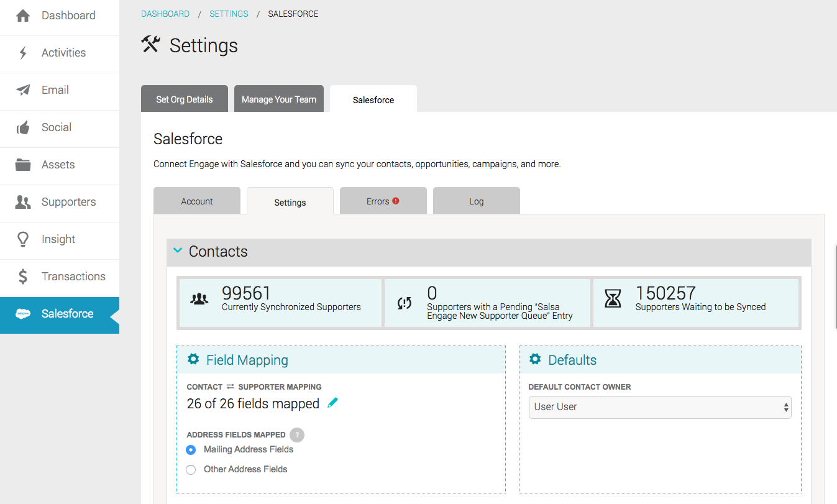Viewport: 837px width, 504px height.
Task: Select Other Address Fields radio button
Action: pos(191,470)
